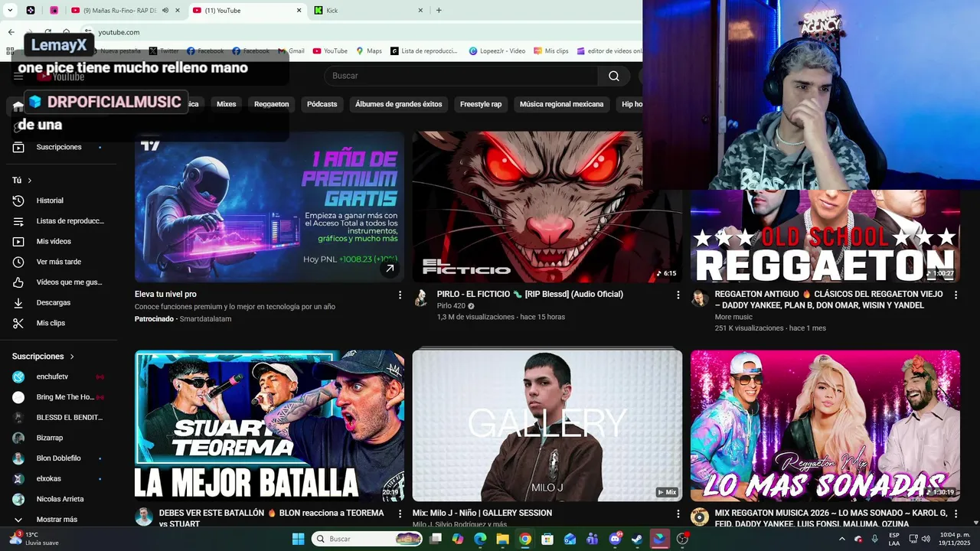Open Ver más tarde in sidebar
This screenshot has height=551, width=980.
click(59, 262)
